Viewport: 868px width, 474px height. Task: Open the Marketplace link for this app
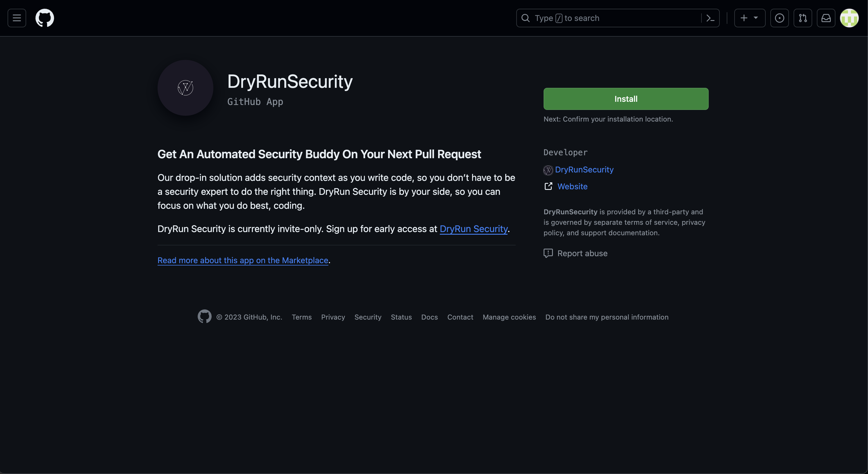243,260
